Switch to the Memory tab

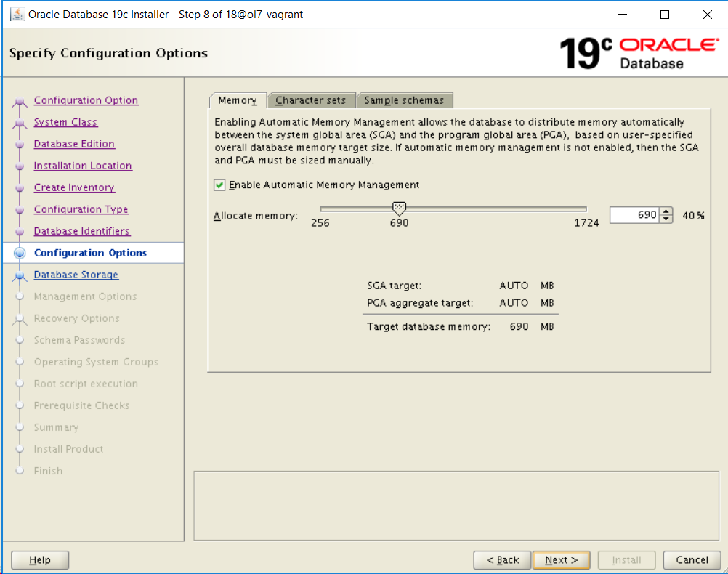238,100
